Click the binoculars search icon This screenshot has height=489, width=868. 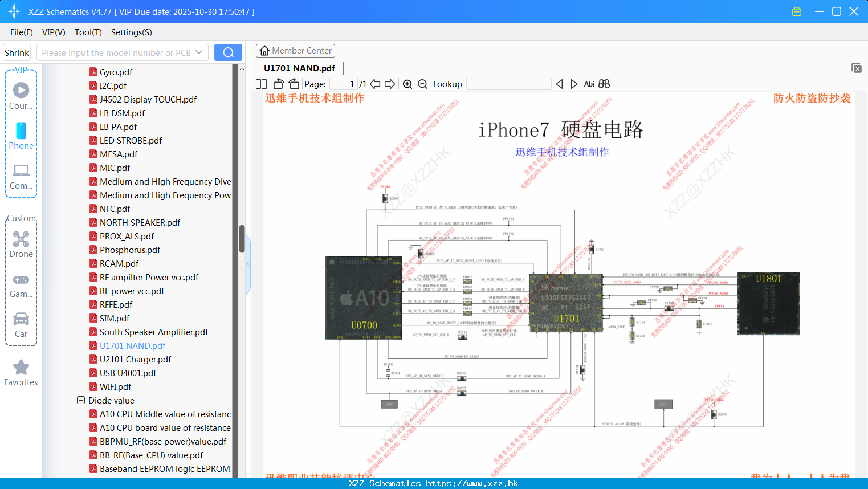coord(604,84)
